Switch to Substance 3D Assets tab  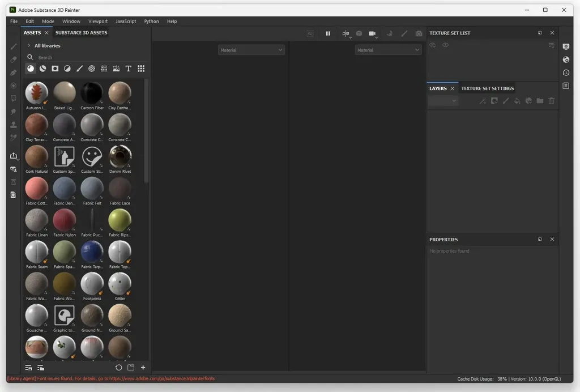(x=82, y=32)
